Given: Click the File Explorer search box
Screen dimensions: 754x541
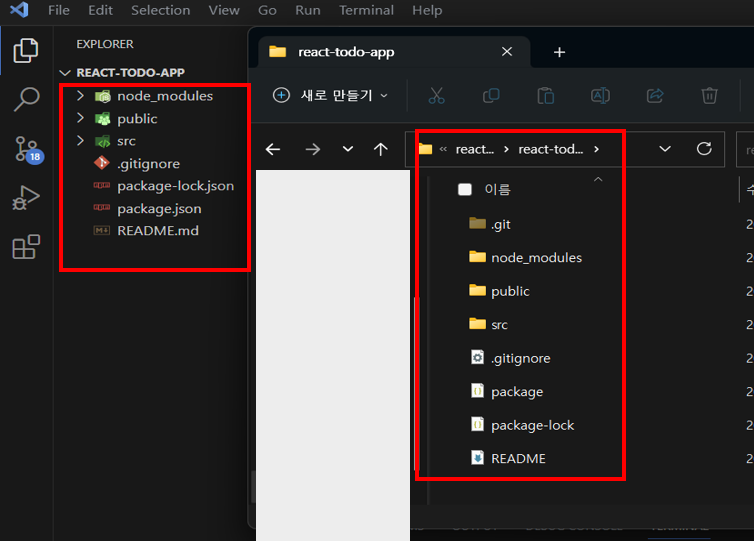Looking at the screenshot, I should (x=745, y=150).
